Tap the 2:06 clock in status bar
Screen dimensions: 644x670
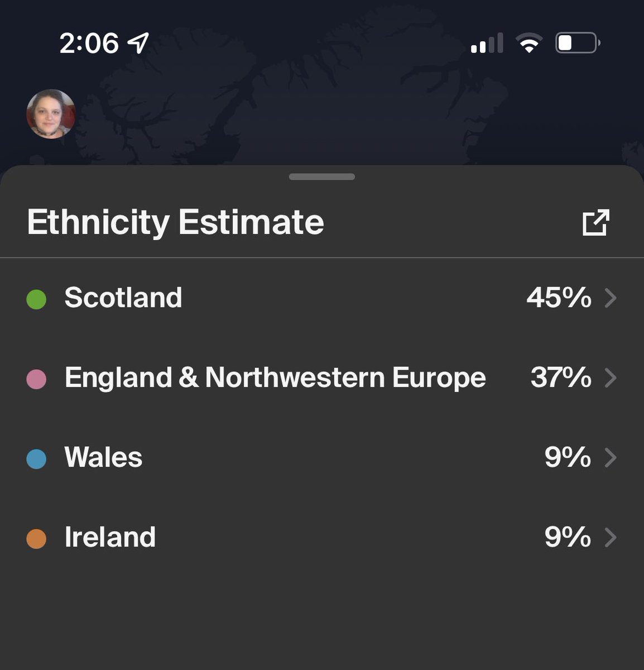click(89, 43)
